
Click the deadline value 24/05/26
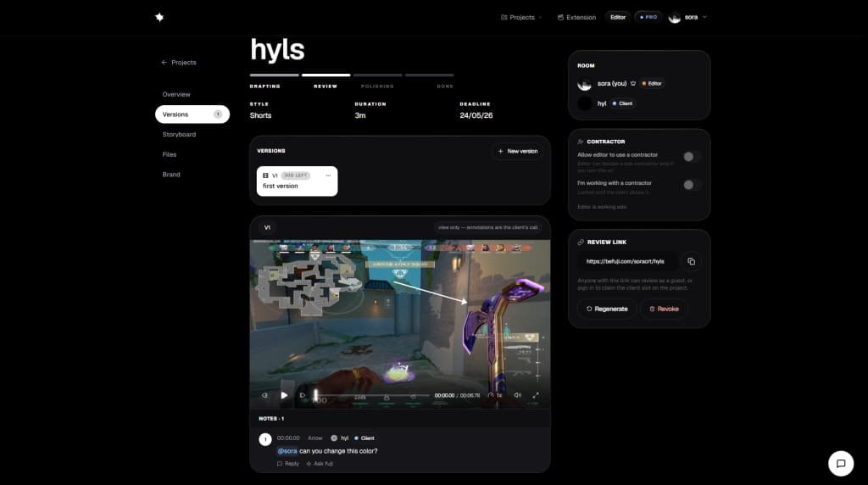click(476, 115)
